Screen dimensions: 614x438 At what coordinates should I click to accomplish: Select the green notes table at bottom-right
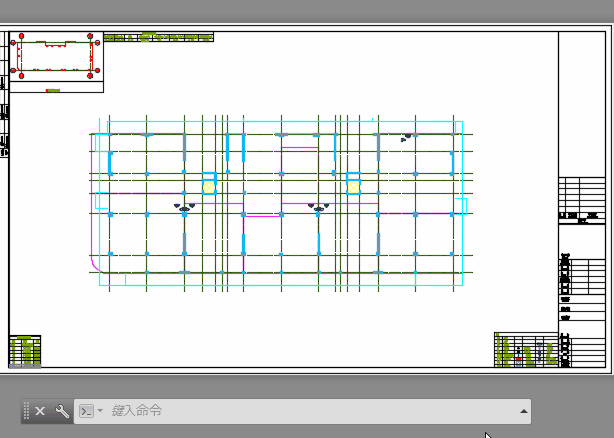[525, 350]
